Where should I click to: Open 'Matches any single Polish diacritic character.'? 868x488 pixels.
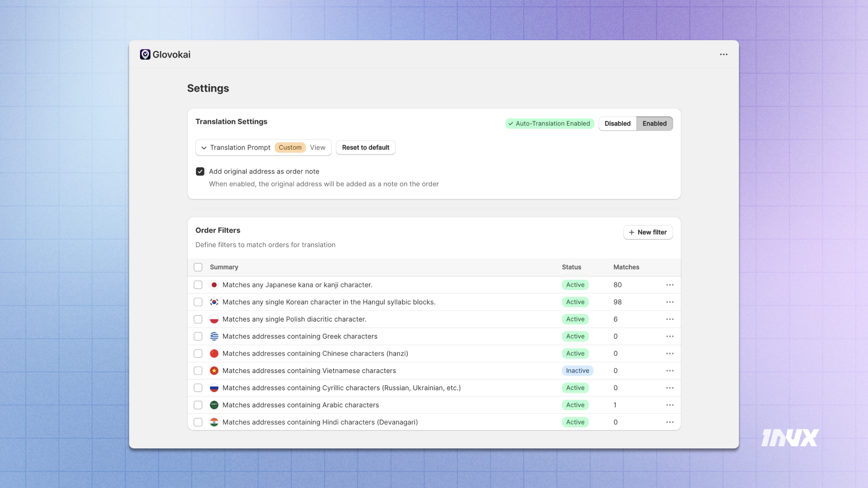(295, 319)
